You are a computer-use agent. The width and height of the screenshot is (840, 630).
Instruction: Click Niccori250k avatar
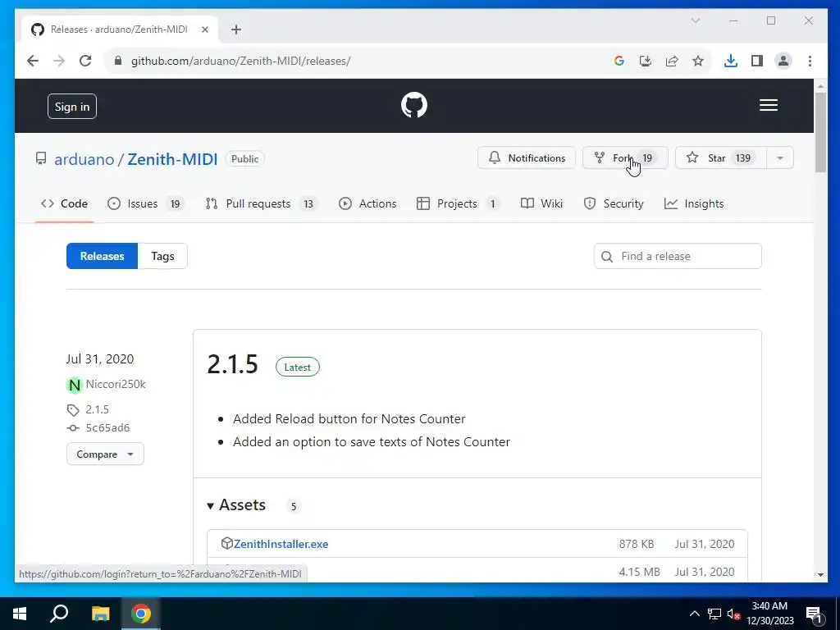pos(75,385)
